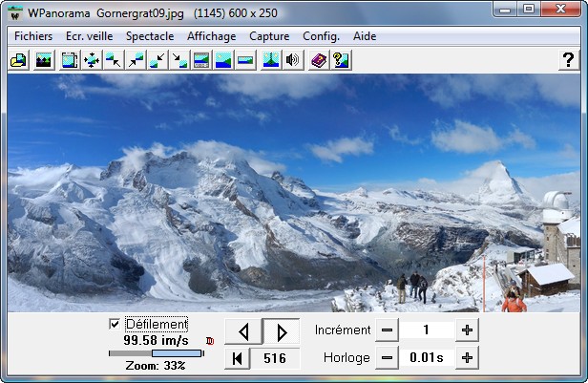Click the zoom slider bar
Screen dimensions: 588x383
[x=156, y=353]
